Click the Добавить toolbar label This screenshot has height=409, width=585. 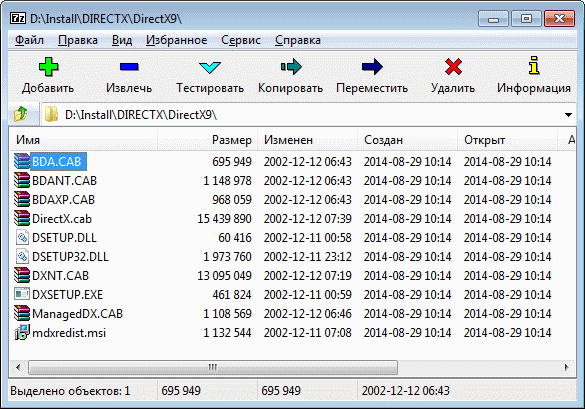coord(48,88)
